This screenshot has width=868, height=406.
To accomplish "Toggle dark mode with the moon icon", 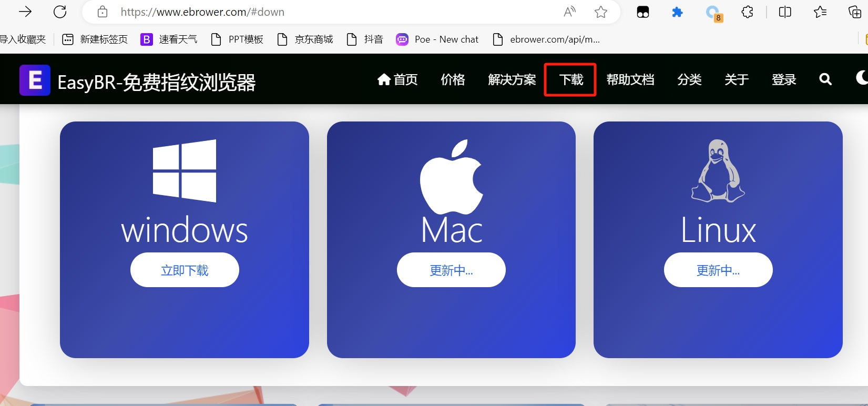I will (862, 78).
